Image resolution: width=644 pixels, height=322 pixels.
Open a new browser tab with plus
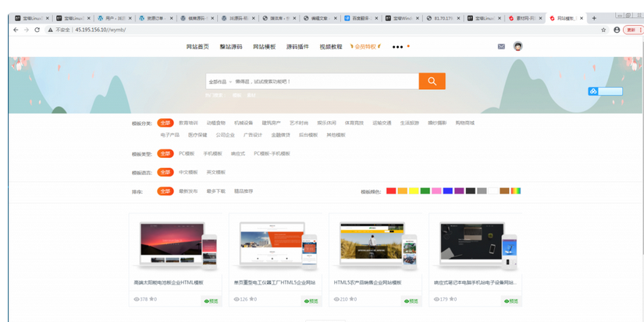[594, 18]
